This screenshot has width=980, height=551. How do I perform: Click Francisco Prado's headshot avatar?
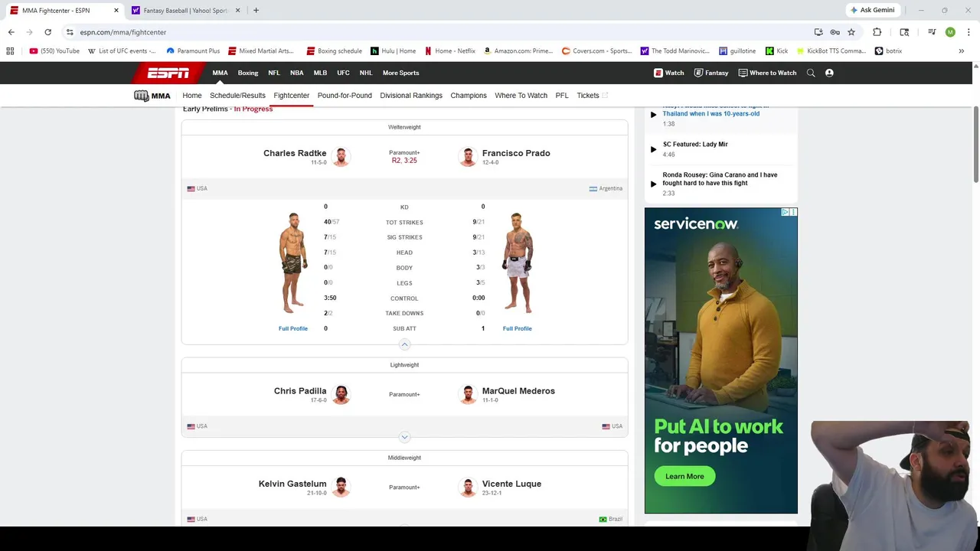coord(468,157)
